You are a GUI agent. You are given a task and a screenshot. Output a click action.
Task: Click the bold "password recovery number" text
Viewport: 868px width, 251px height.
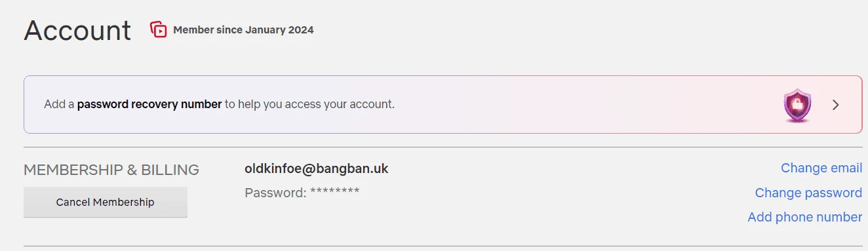click(x=149, y=104)
